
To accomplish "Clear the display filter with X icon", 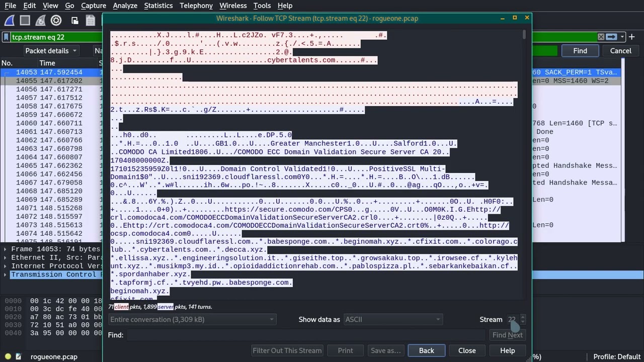I will 601,37.
